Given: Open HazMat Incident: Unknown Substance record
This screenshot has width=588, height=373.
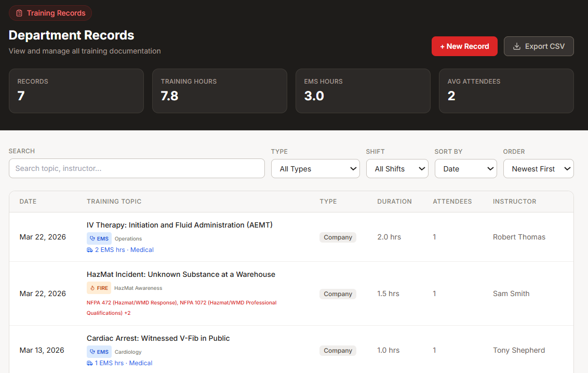Looking at the screenshot, I should [181, 274].
